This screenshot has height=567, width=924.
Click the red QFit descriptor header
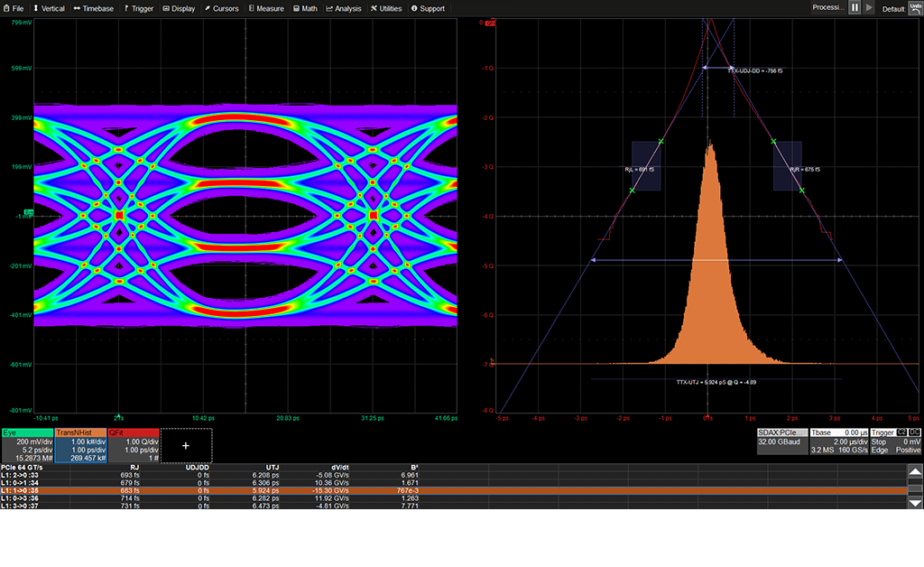point(133,433)
